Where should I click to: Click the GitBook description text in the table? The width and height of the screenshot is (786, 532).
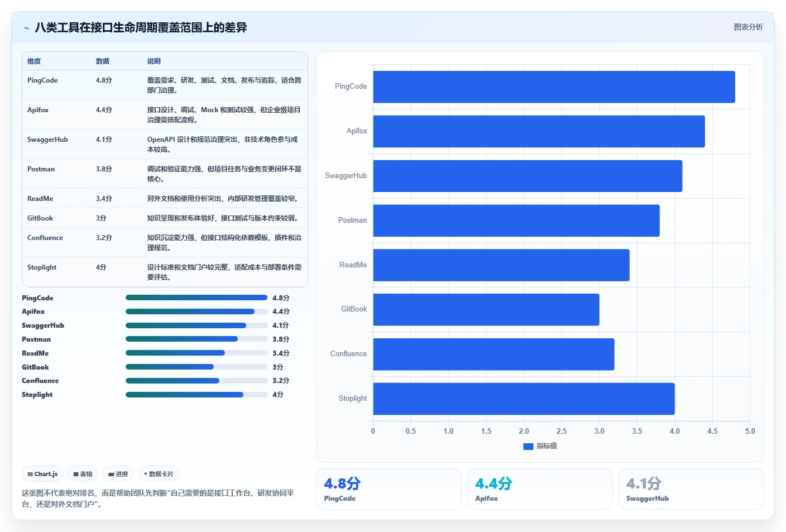click(x=223, y=218)
